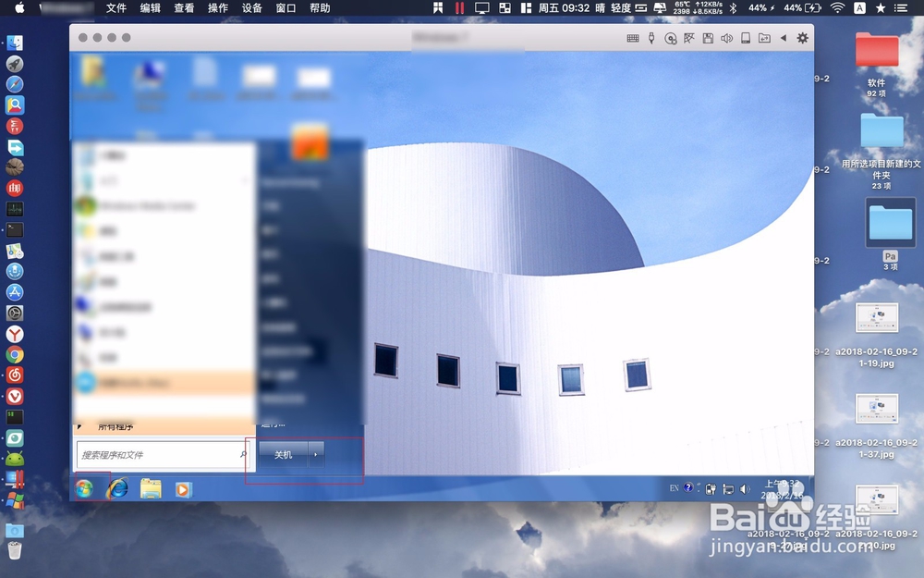The height and width of the screenshot is (578, 924).
Task: Click the volume speaker in Windows tray
Action: (745, 489)
